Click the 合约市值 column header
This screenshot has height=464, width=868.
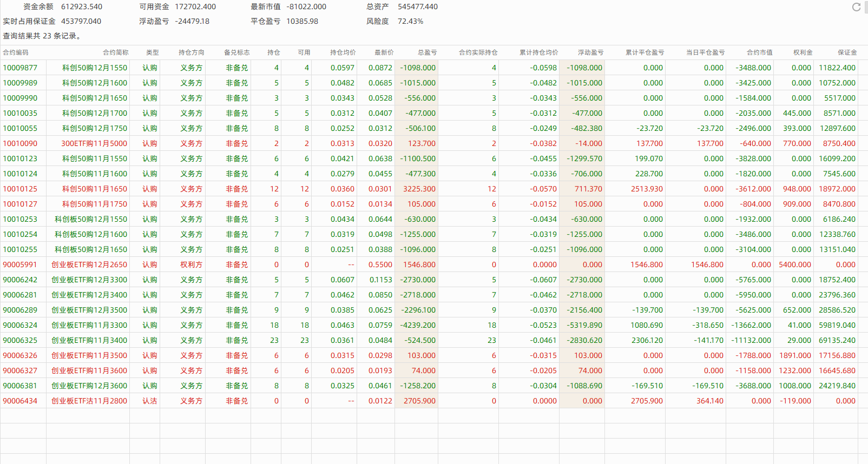pyautogui.click(x=760, y=52)
